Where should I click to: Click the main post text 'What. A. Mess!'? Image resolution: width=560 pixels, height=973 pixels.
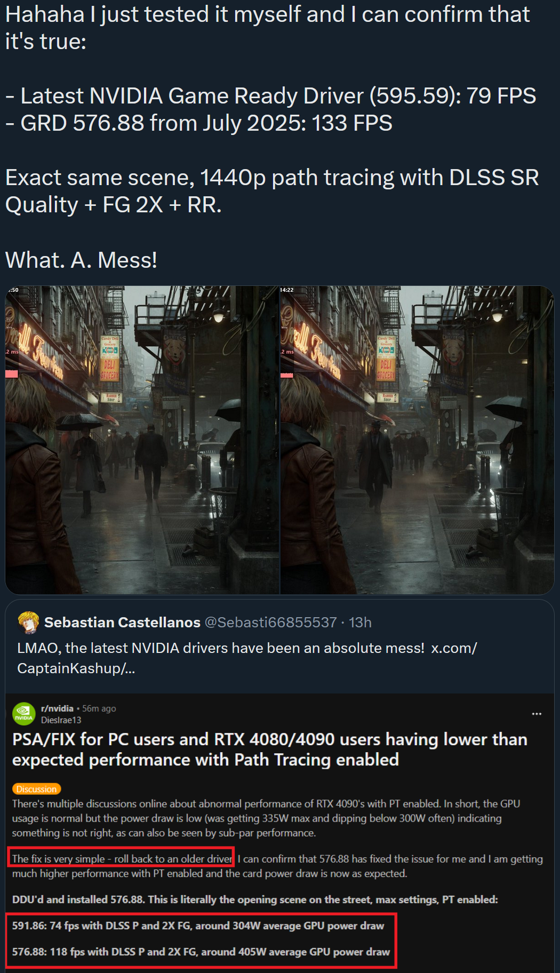coord(81,260)
